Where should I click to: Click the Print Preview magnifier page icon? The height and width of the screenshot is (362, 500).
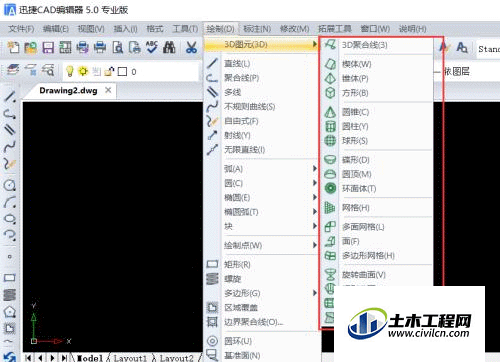(118, 47)
